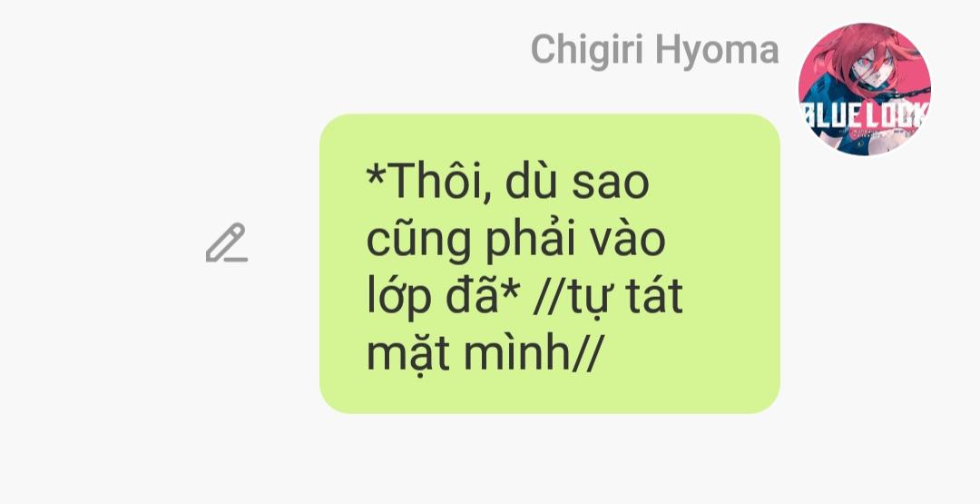
Task: Tap the pencil edit icon beside the message
Action: (227, 242)
